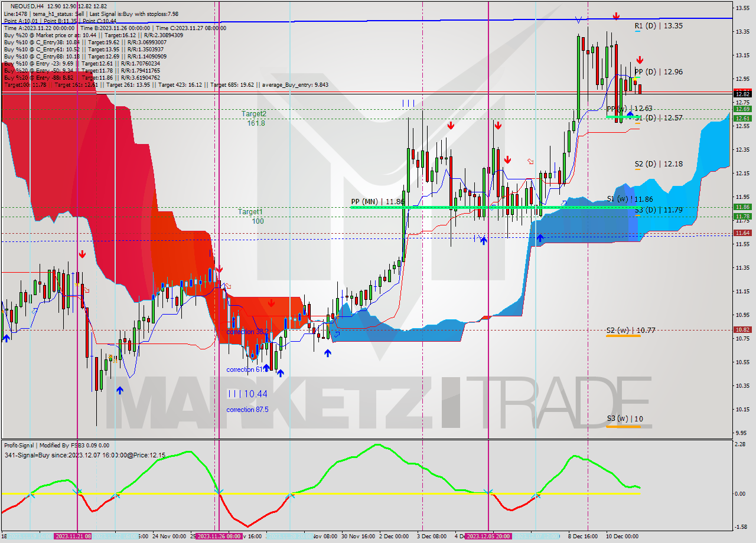
Task: Click the correction 61.8 Fibonacci label
Action: coord(247,369)
